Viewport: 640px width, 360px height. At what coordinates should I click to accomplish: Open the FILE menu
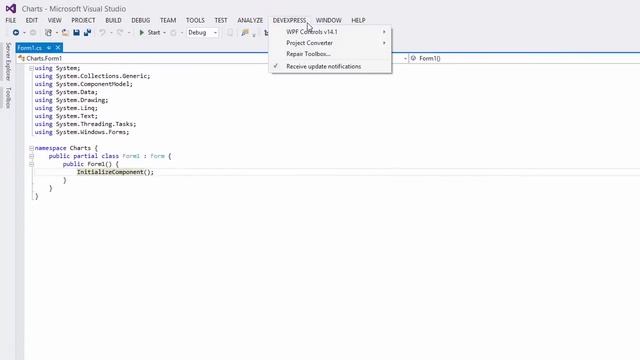11,20
